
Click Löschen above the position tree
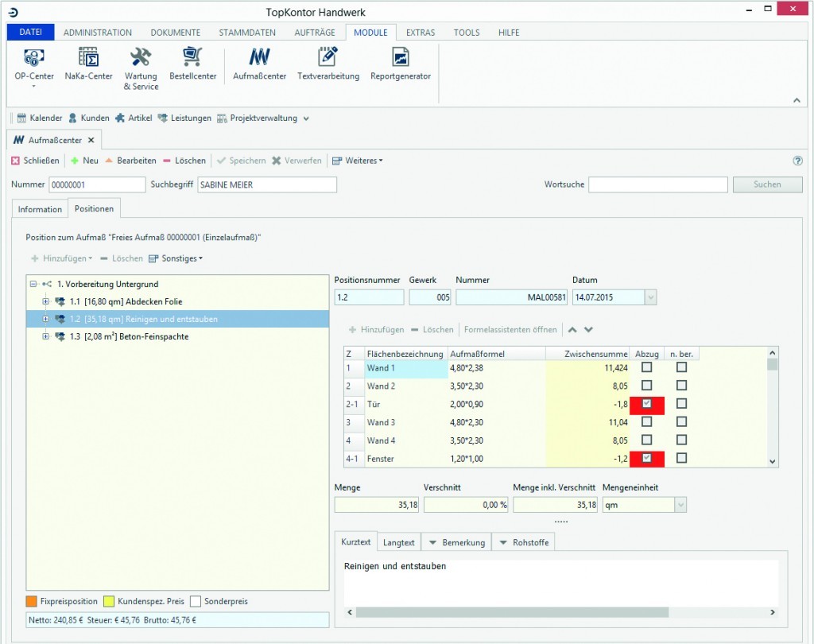tap(122, 258)
